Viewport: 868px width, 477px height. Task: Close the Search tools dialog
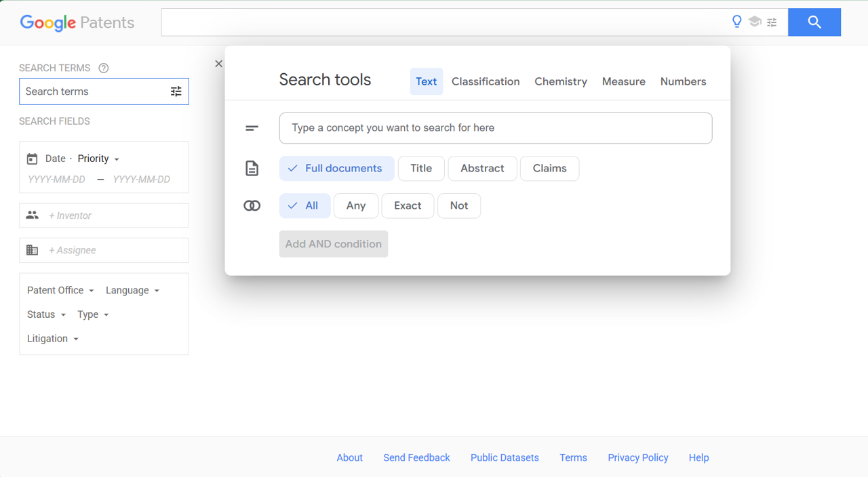pyautogui.click(x=218, y=64)
